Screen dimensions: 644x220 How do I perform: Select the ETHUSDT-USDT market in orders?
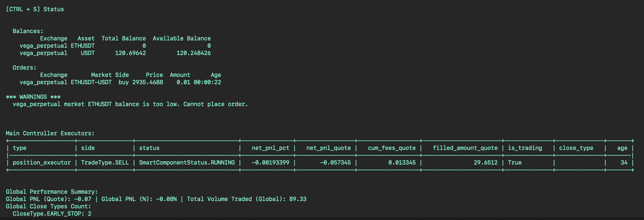pyautogui.click(x=91, y=82)
